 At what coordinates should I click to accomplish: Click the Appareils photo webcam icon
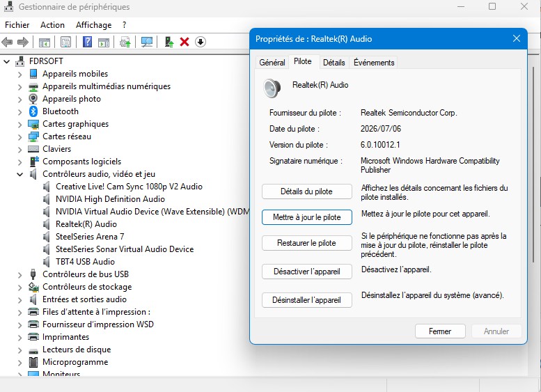click(33, 99)
